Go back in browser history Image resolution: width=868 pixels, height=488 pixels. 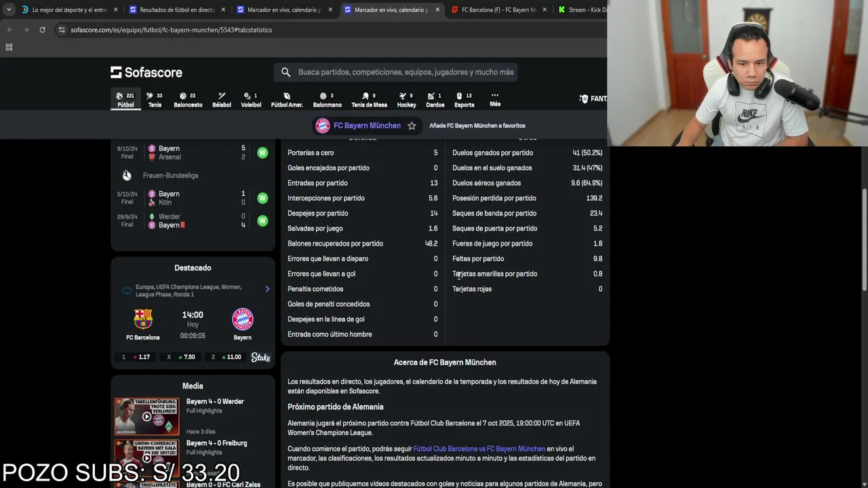coord(9,30)
